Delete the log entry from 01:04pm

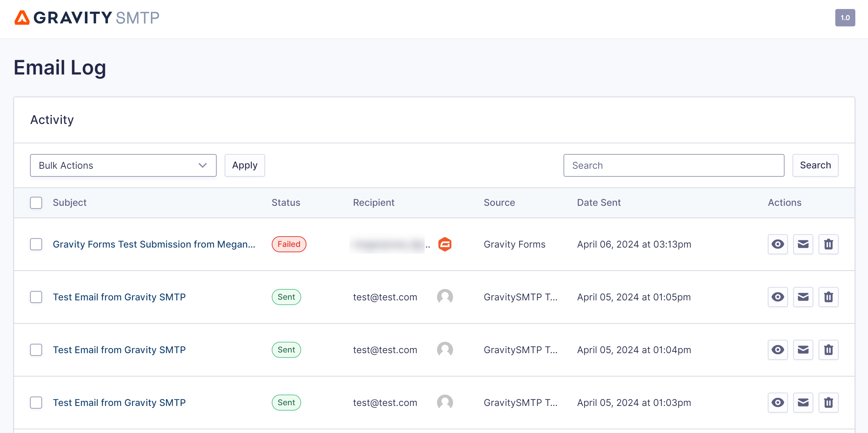pos(828,350)
